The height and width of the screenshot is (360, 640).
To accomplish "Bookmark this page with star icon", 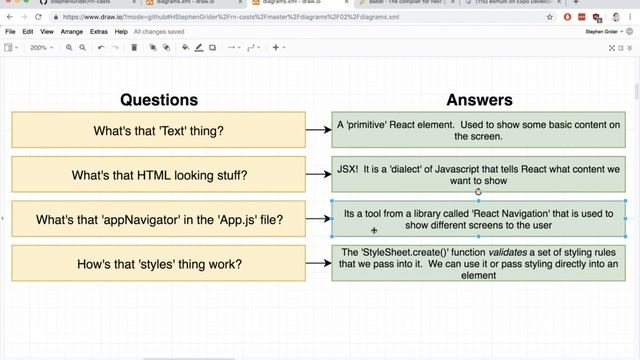I will [549, 17].
